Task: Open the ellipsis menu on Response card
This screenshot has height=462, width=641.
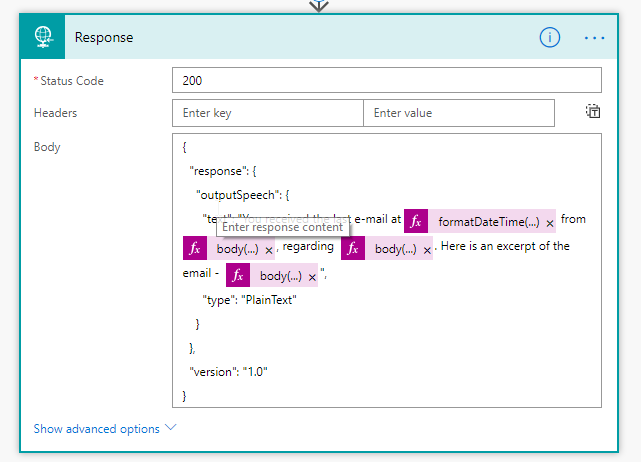Action: pos(595,37)
